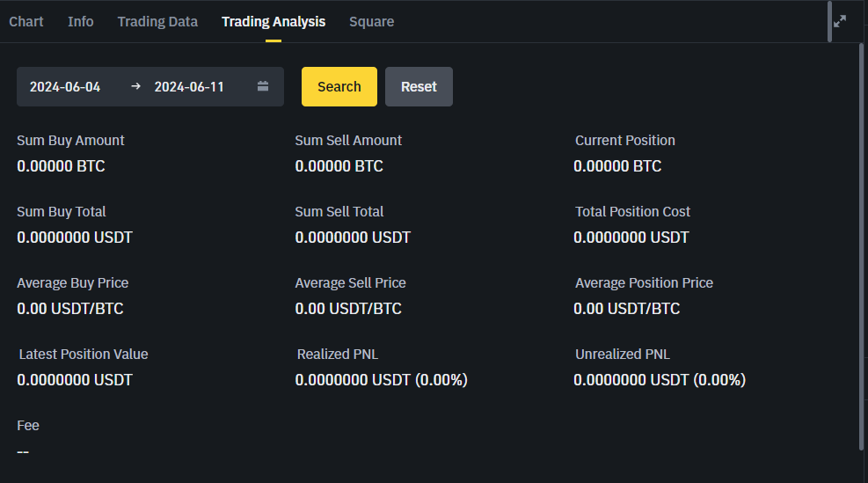Select the Fee value dashes
This screenshot has width=868, height=483.
[23, 452]
